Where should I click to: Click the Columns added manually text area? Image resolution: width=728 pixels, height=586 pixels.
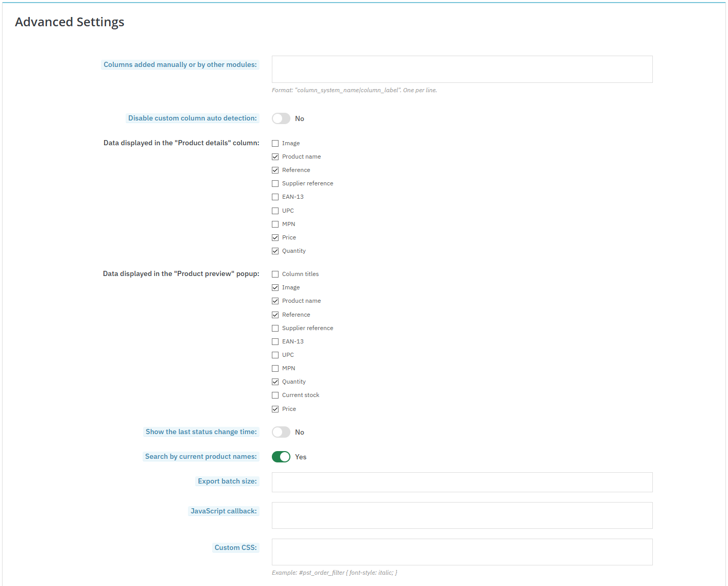coord(462,69)
